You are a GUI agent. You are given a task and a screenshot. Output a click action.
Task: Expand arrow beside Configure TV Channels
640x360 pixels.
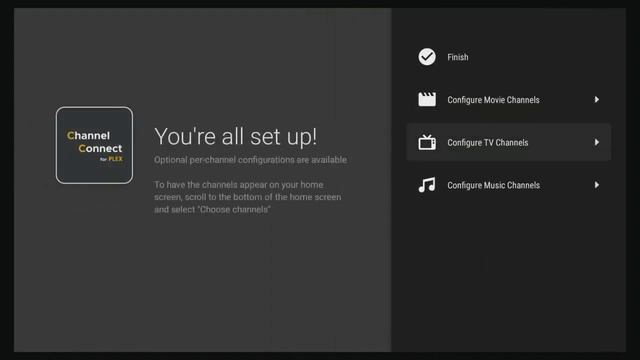[x=597, y=142]
